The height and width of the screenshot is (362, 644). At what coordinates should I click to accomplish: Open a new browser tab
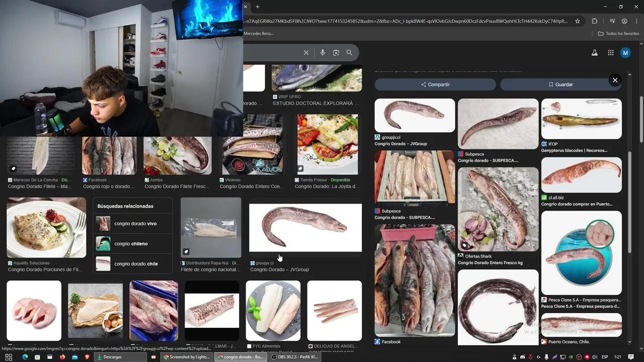[258, 7]
